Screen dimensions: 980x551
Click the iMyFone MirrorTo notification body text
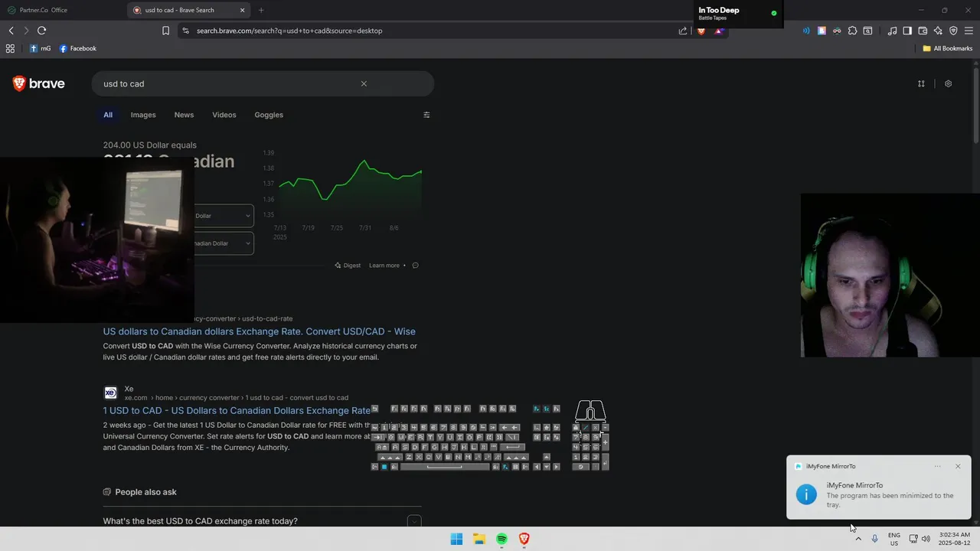click(x=890, y=500)
